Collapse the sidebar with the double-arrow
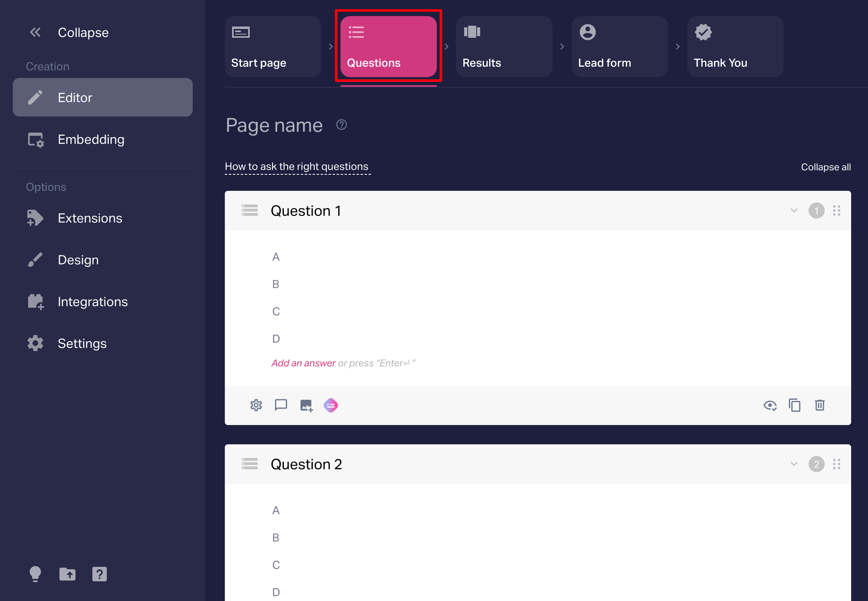 [35, 32]
